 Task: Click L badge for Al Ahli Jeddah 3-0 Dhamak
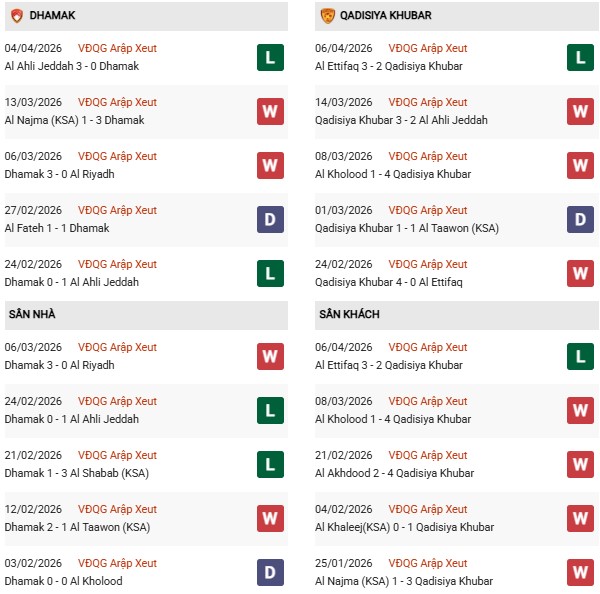click(x=269, y=57)
